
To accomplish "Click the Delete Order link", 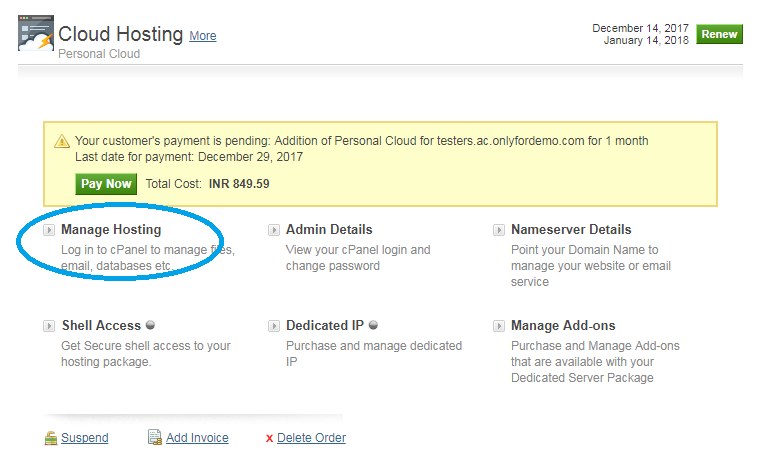I will [x=311, y=438].
